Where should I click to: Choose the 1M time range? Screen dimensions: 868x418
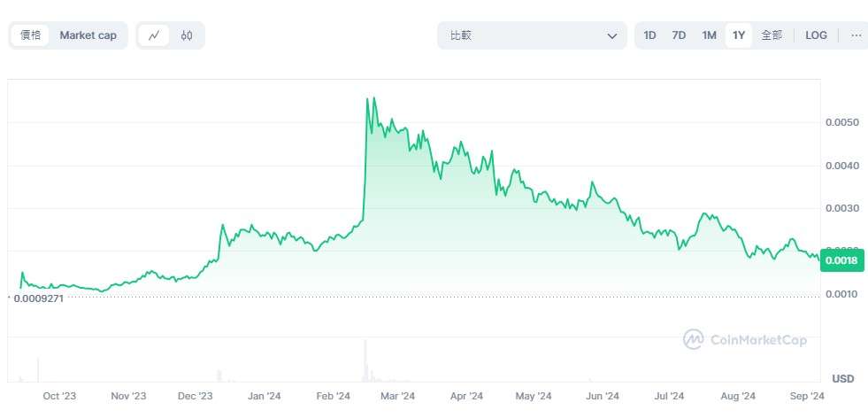click(x=709, y=35)
